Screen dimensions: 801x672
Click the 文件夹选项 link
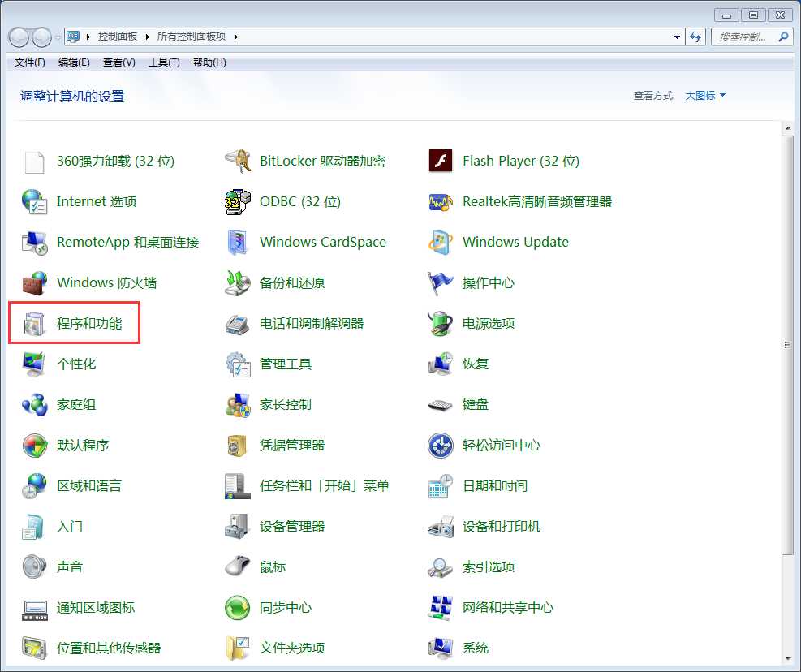(291, 648)
